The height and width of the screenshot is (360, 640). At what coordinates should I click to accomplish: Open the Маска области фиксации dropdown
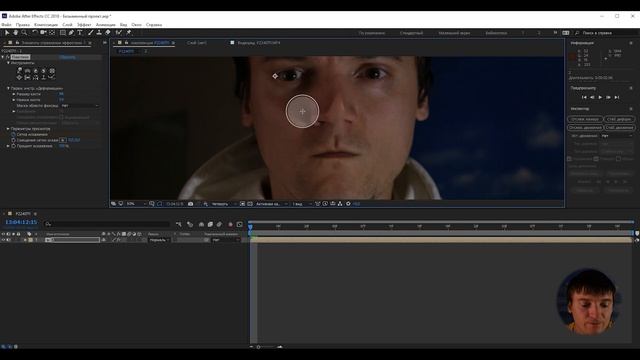(80, 106)
